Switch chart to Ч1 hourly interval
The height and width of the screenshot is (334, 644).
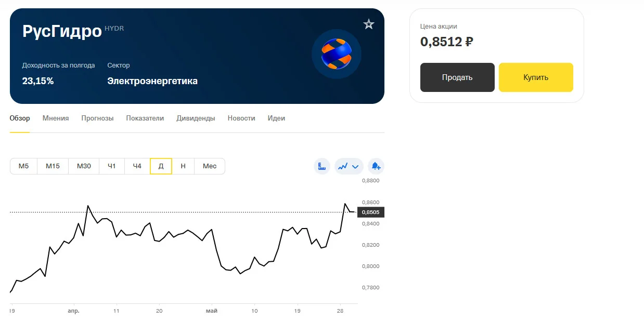(x=112, y=166)
